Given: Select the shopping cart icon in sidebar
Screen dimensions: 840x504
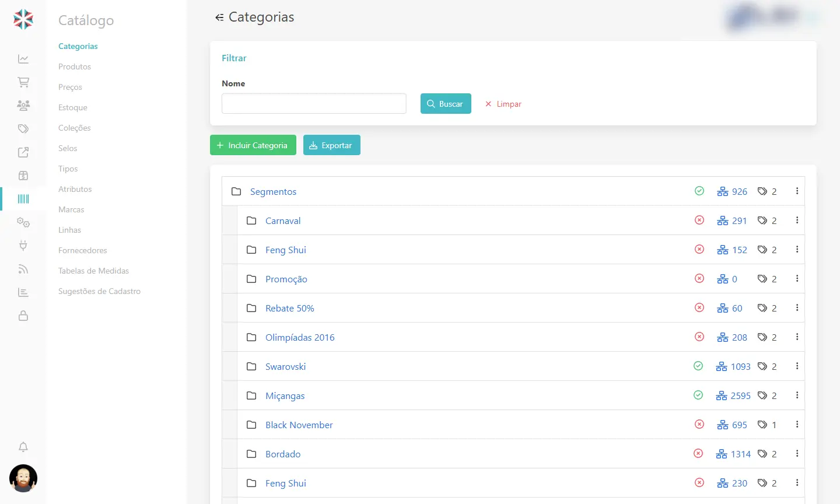Looking at the screenshot, I should pos(23,82).
